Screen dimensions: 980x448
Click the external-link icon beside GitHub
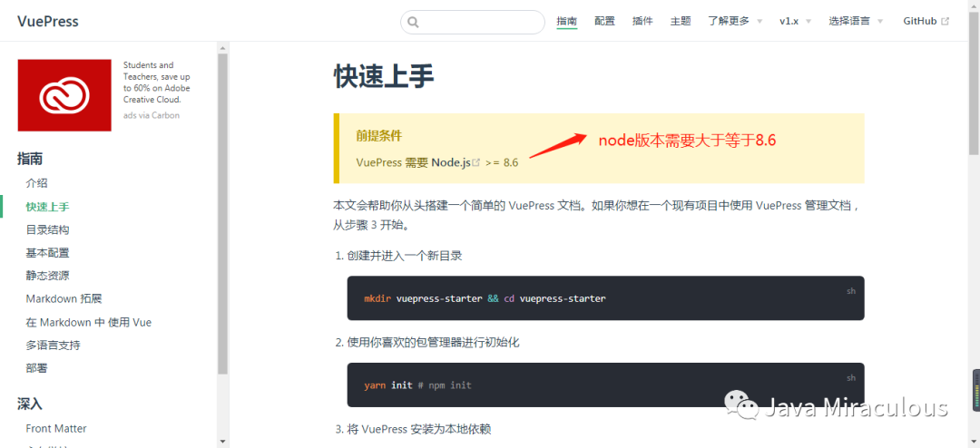tap(945, 21)
